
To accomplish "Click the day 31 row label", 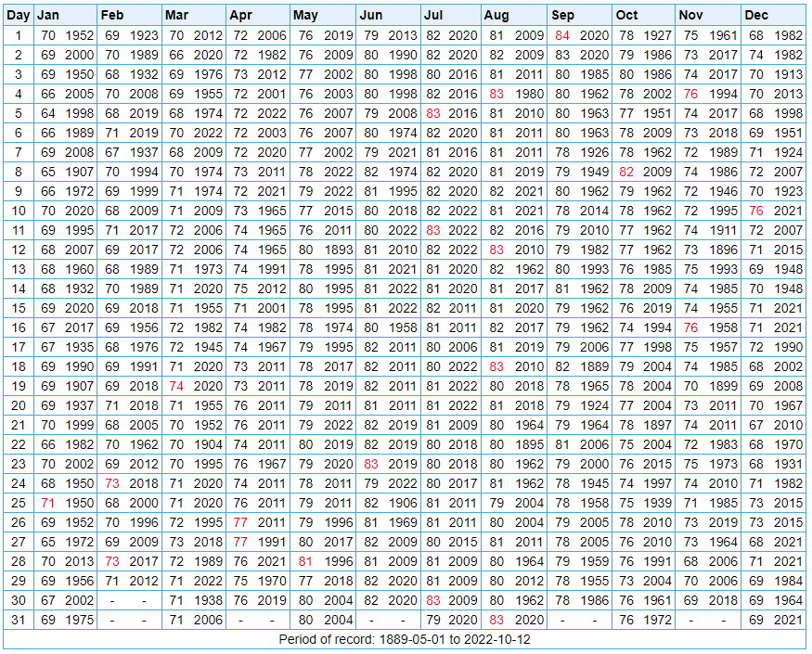I will [x=19, y=620].
